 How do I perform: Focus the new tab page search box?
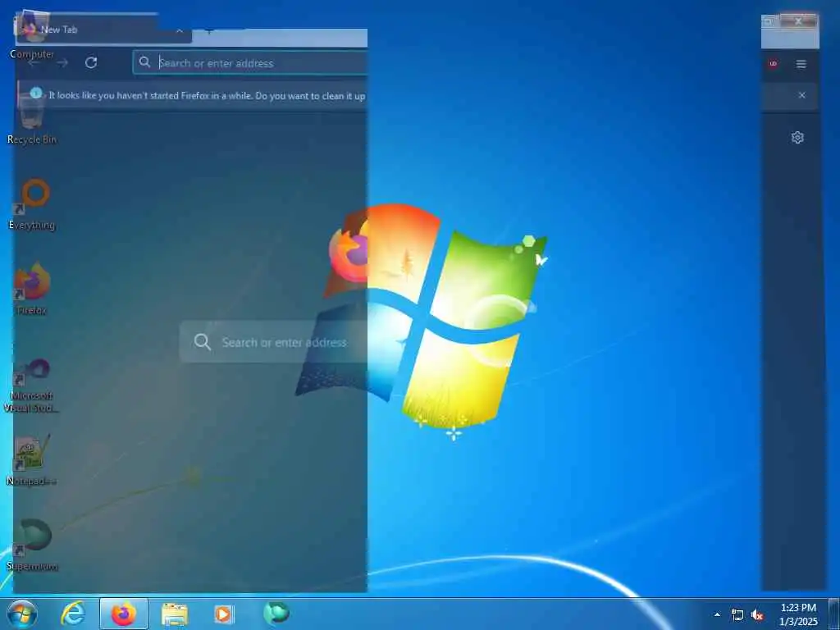pyautogui.click(x=273, y=342)
